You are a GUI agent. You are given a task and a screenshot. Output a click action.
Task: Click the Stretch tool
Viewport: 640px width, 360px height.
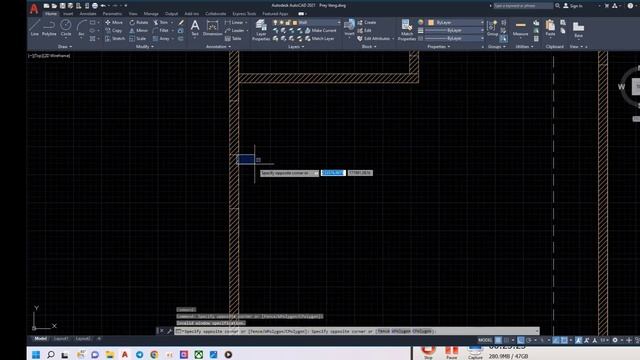click(x=115, y=39)
